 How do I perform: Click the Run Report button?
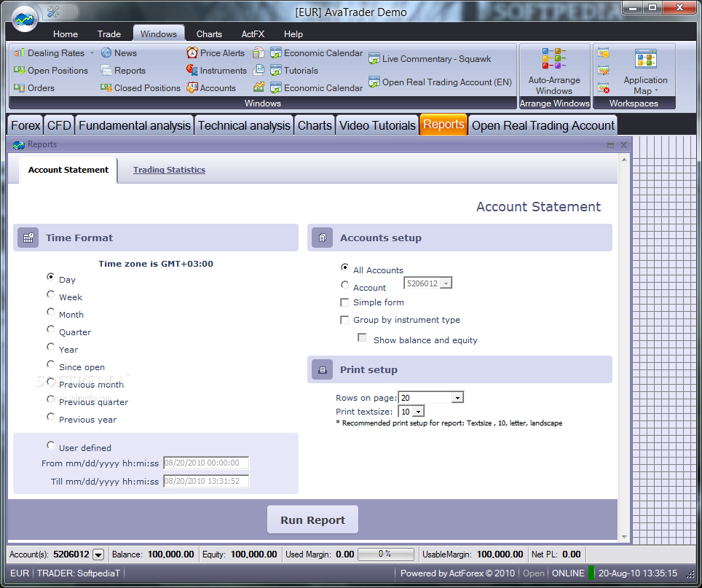click(x=312, y=520)
